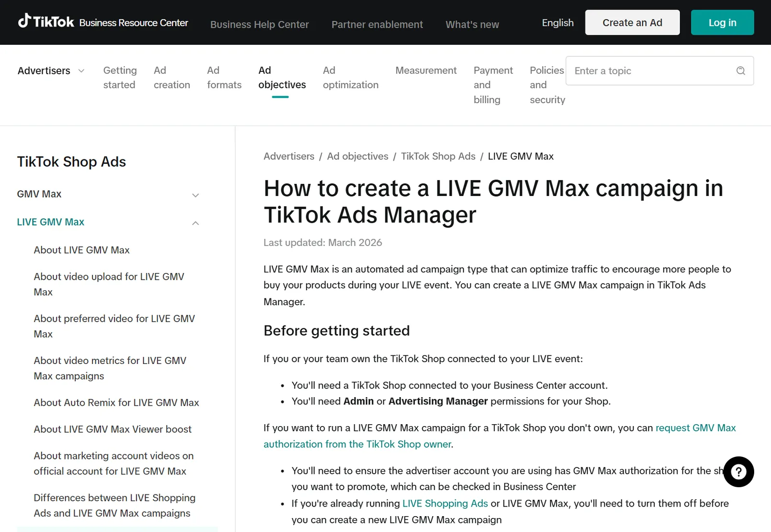771x532 pixels.
Task: Open About LIVE GMV Max Viewer boost
Action: 112,429
